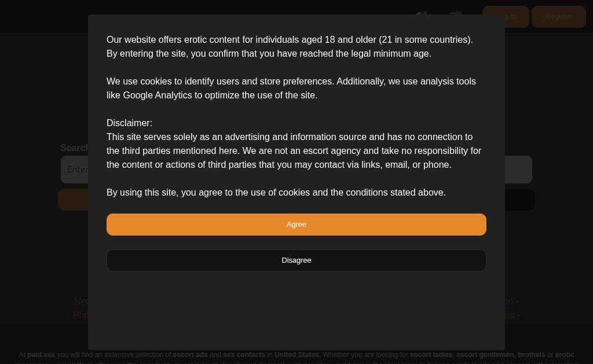Click the right-side input field behind dialog
593x364 pixels.
[x=518, y=170]
